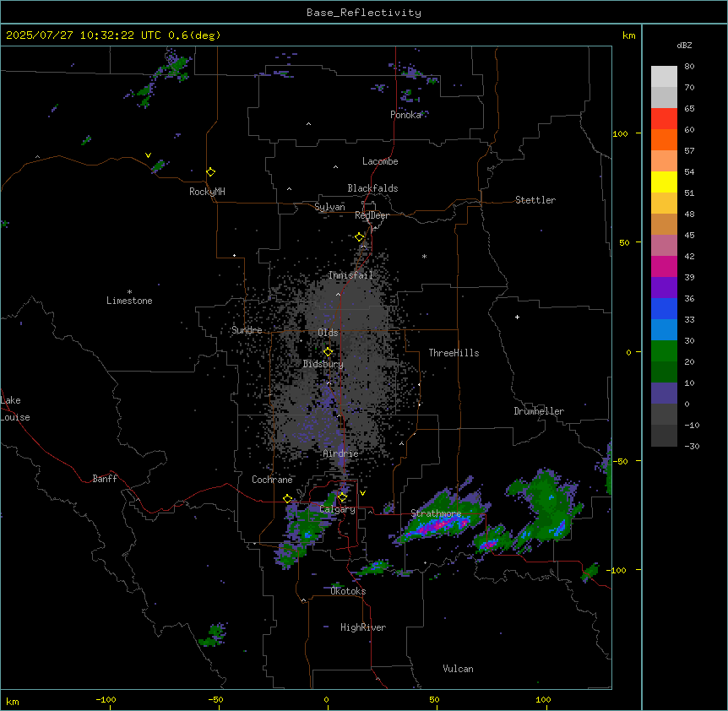Click the RockyMH label
Screen dimensions: 728x711
pos(207,192)
